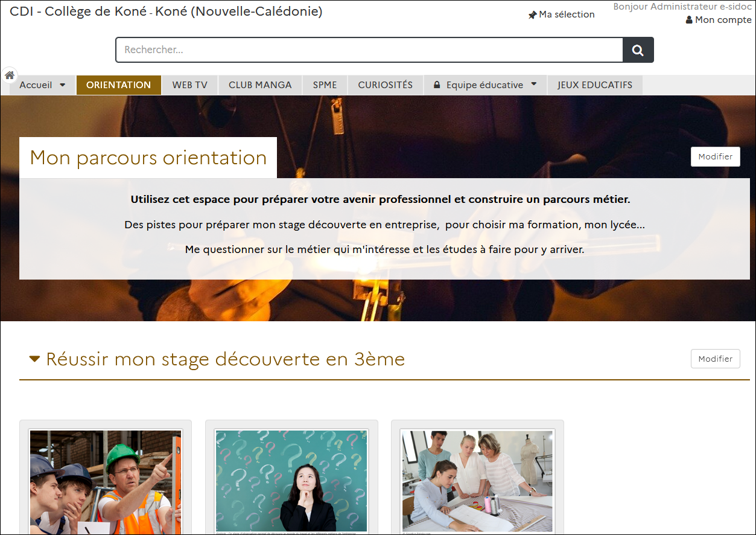This screenshot has width=756, height=535.
Task: Click the home icon at left edge
Action: [x=9, y=75]
